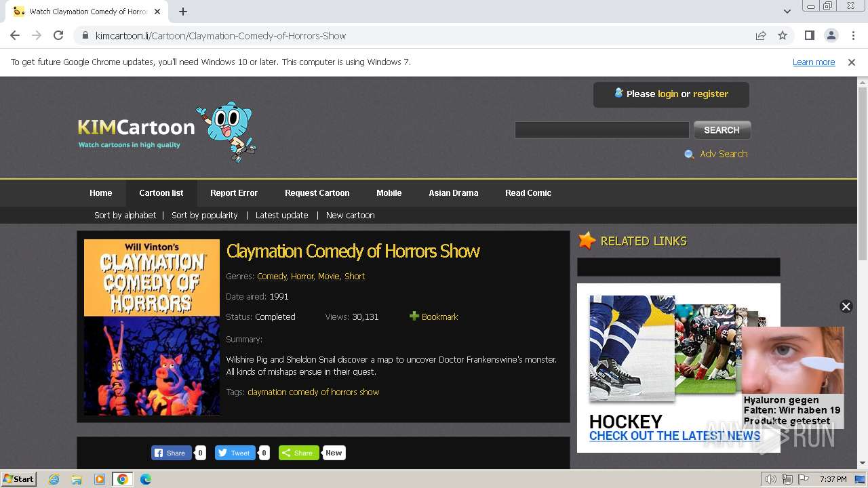Open the media player taskbar icon
The width and height of the screenshot is (868, 488).
point(100,479)
